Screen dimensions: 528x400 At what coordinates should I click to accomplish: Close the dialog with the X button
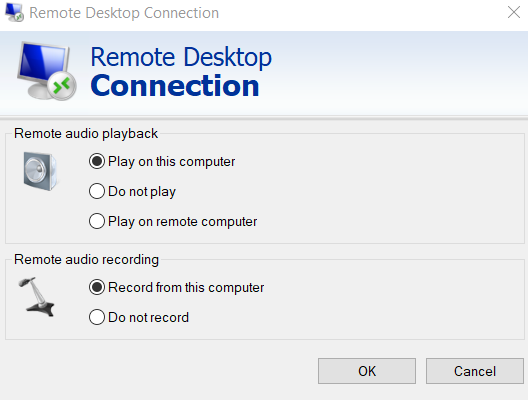514,12
